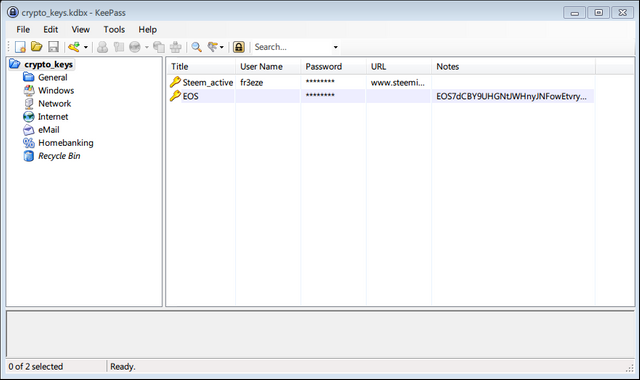Select the Recycle Bin group
Image resolution: width=640 pixels, height=380 pixels.
[59, 156]
